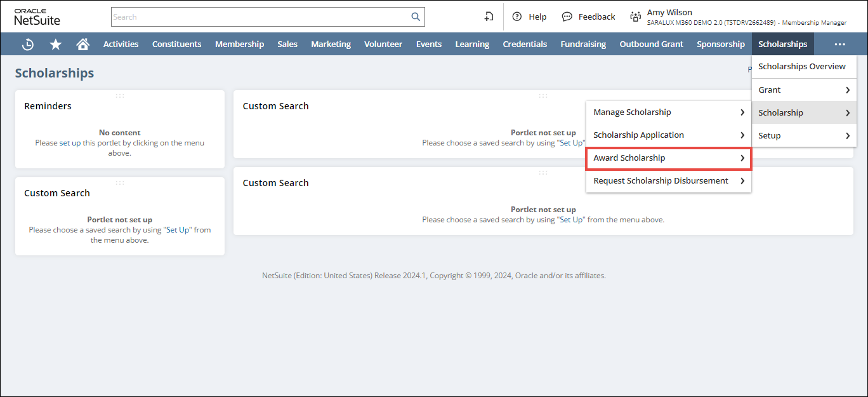Go to Home via house icon
The width and height of the screenshot is (868, 397).
(x=82, y=44)
